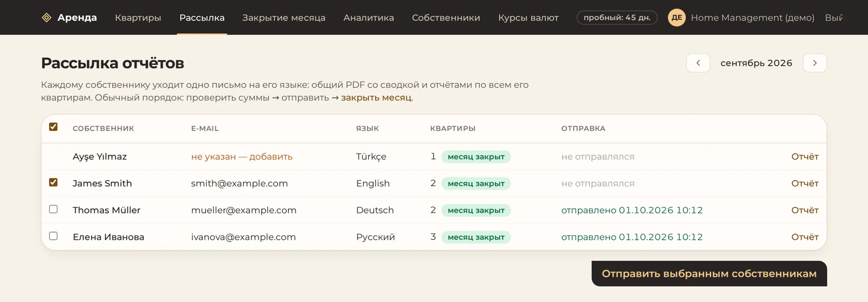Open the Аналитика tab
Screen dimensions: 868x302
(x=368, y=17)
